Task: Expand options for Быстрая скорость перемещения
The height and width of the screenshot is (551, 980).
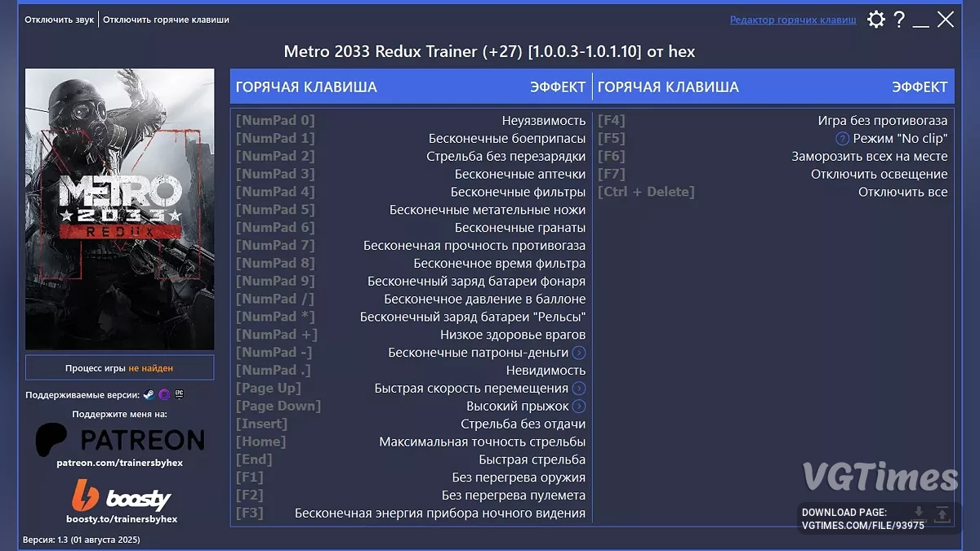Action: tap(579, 389)
